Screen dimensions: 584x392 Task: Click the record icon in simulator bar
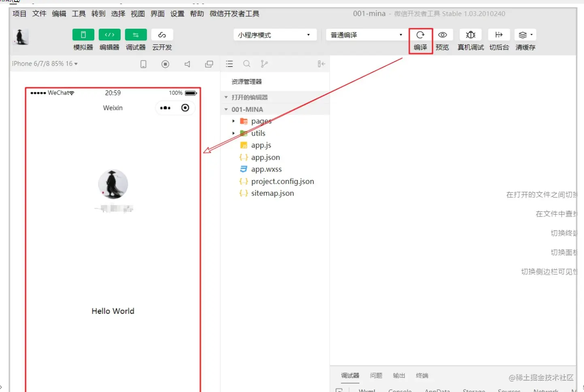click(165, 64)
